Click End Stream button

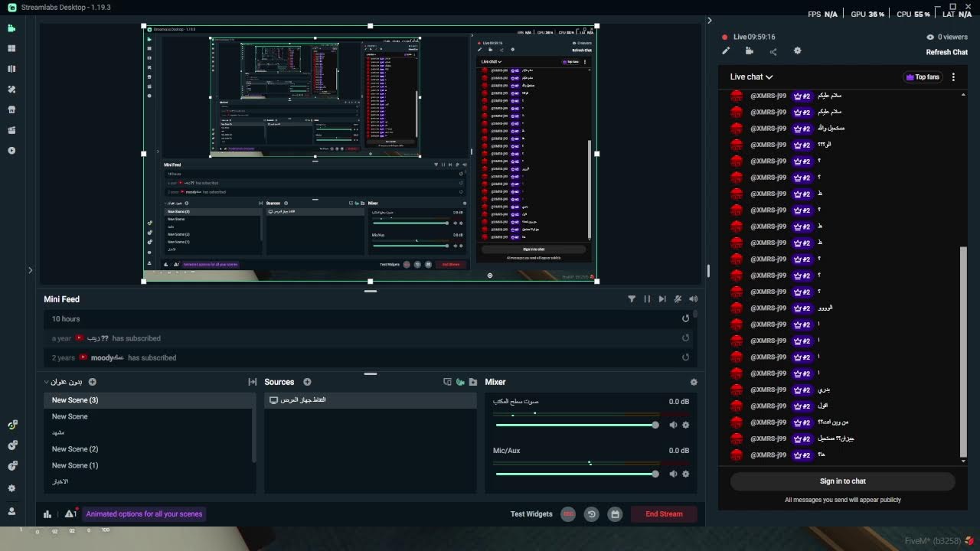[x=664, y=514]
